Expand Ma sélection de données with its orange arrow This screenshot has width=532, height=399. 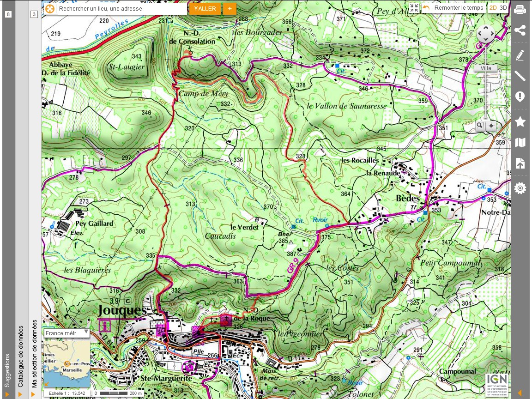[33, 394]
